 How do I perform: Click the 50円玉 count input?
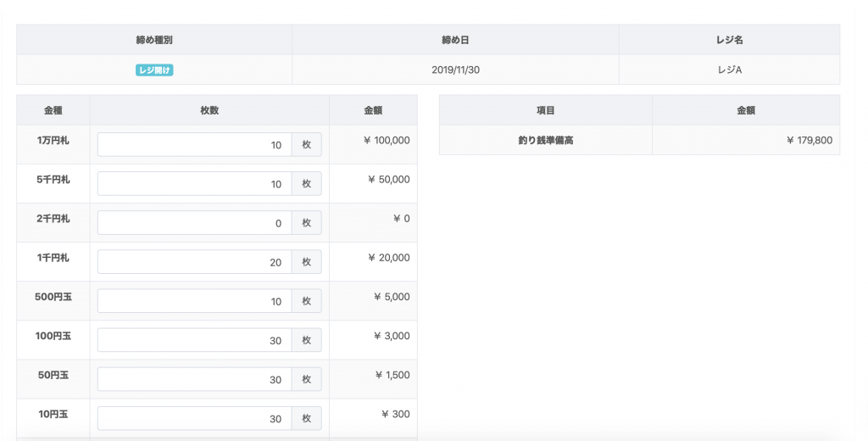pos(195,379)
